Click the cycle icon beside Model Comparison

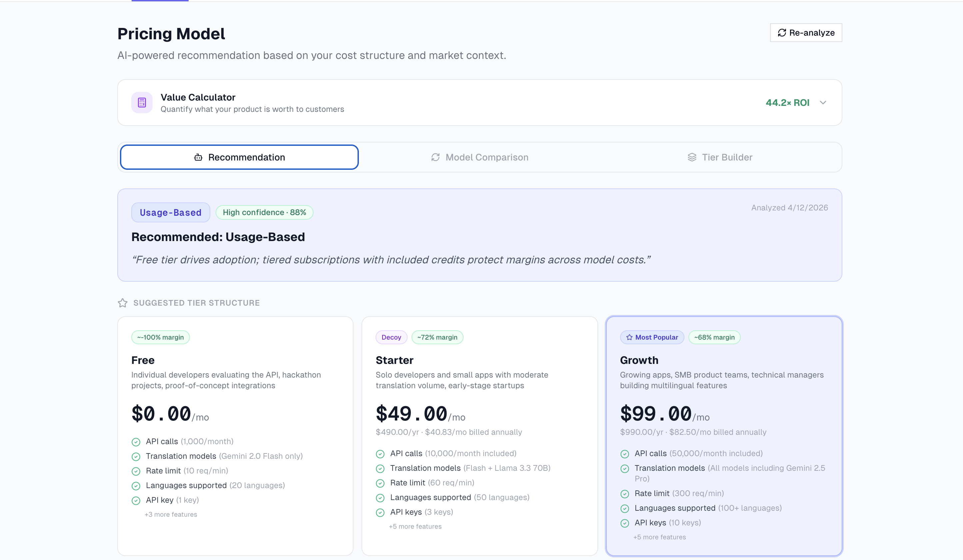point(435,157)
